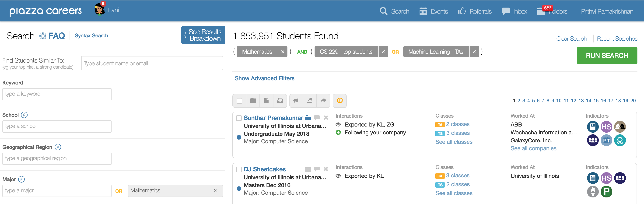Open the Events menu item
This screenshot has width=644, height=204.
click(x=434, y=11)
